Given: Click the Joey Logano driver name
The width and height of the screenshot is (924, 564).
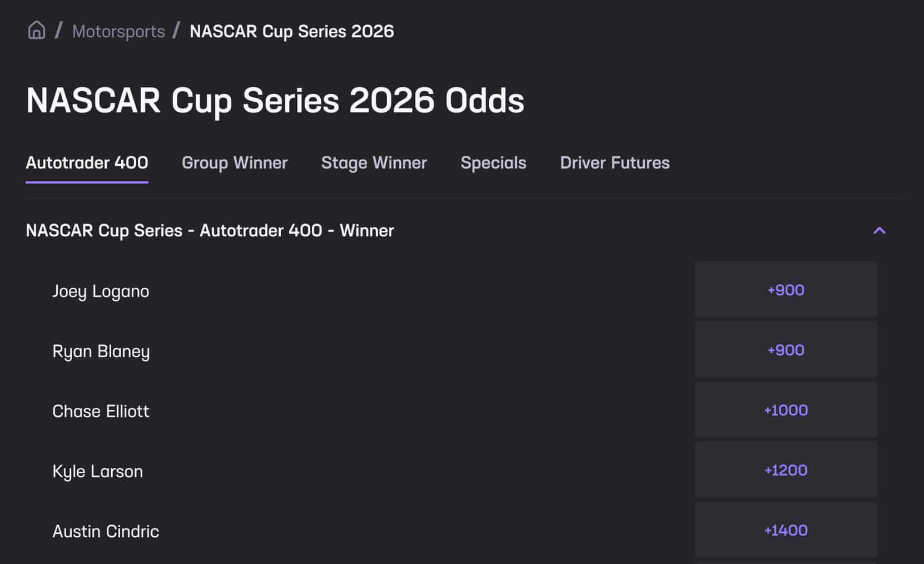Looking at the screenshot, I should point(101,291).
